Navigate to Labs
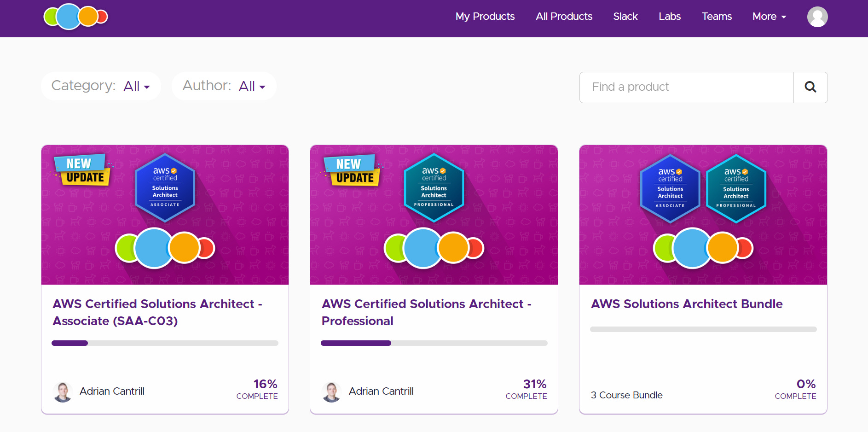868x432 pixels. click(x=670, y=17)
